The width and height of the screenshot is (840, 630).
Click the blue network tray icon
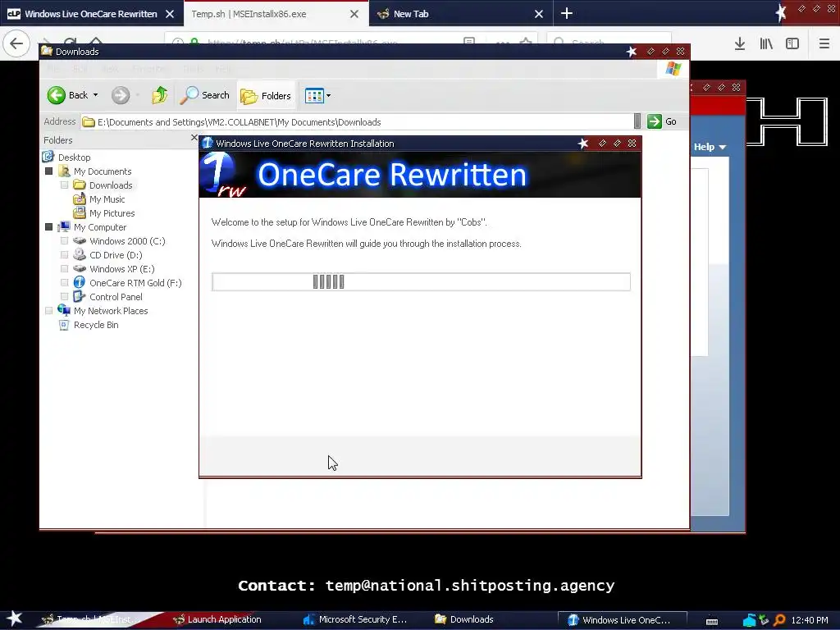(x=750, y=620)
